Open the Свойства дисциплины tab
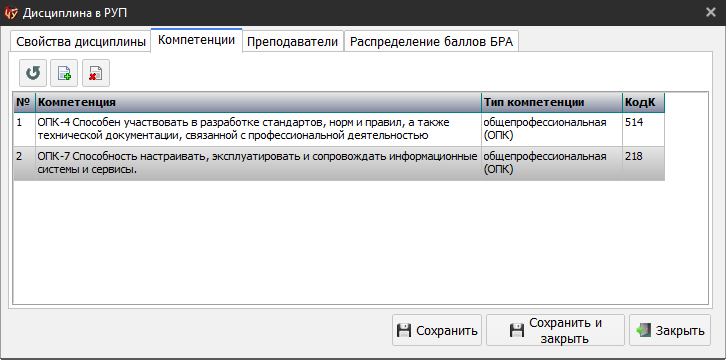 81,42
